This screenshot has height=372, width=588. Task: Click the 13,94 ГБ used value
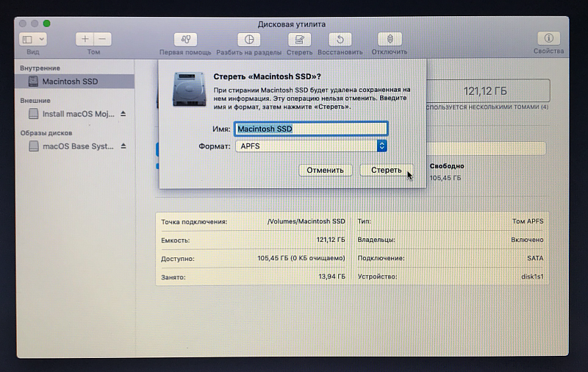coord(331,276)
